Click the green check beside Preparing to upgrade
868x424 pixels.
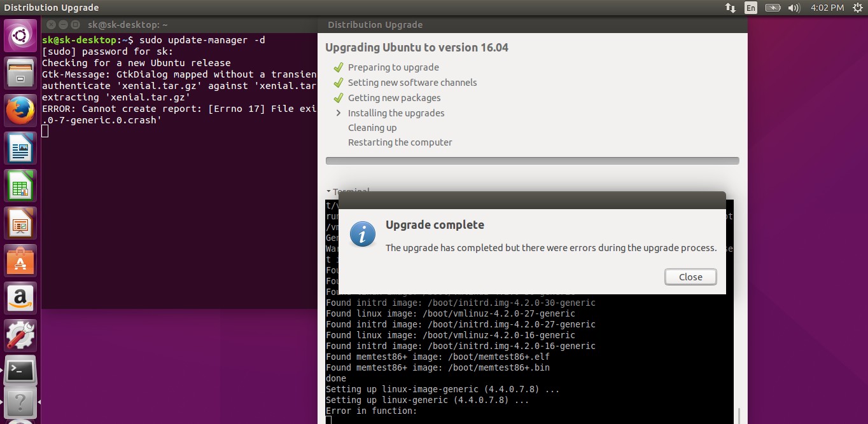[337, 67]
